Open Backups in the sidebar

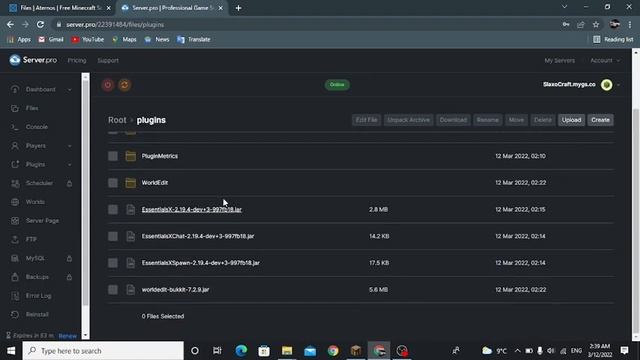(37, 277)
